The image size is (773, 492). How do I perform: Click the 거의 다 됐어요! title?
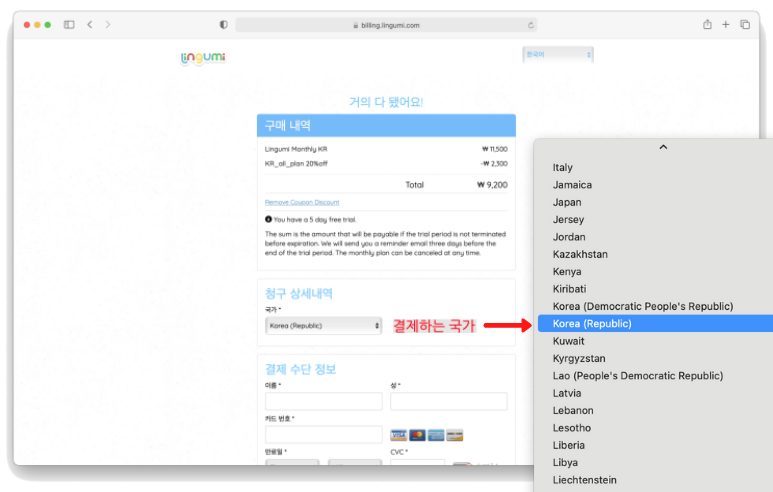coord(386,102)
